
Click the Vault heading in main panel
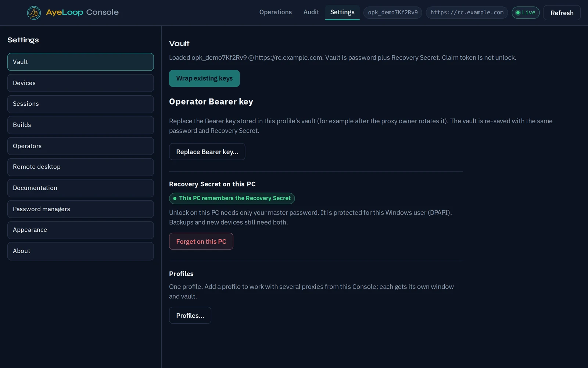tap(179, 44)
